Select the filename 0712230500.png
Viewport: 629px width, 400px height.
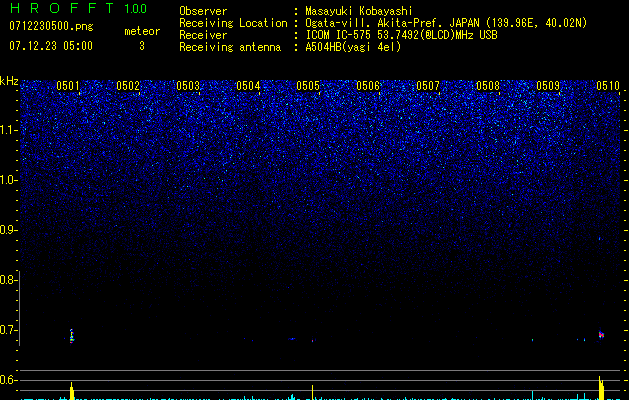51,26
